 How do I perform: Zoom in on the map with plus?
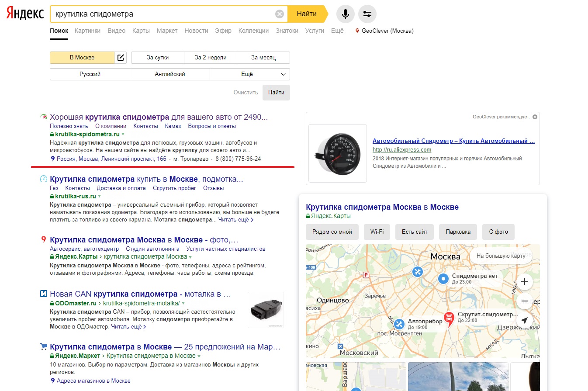click(x=525, y=282)
